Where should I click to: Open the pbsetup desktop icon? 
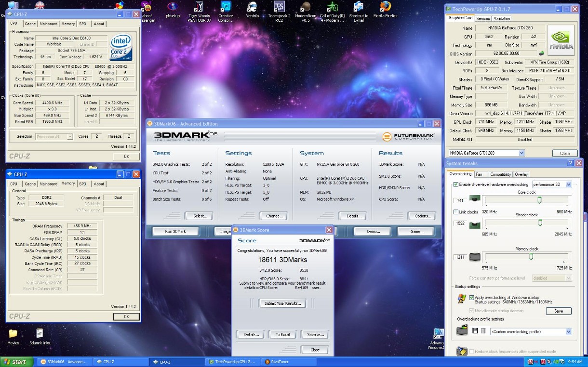tap(173, 11)
